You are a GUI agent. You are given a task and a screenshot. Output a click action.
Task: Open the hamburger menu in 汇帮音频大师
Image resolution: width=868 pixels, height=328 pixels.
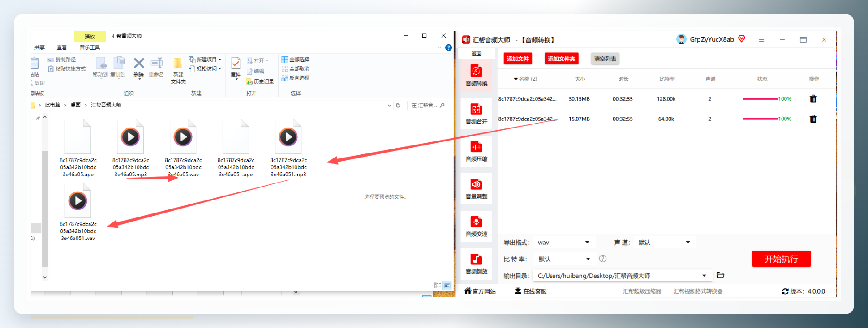[x=761, y=40]
